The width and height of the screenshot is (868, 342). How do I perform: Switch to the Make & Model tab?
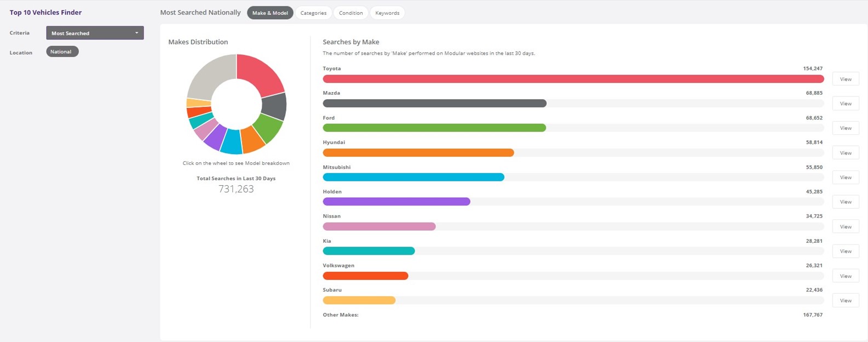(270, 13)
